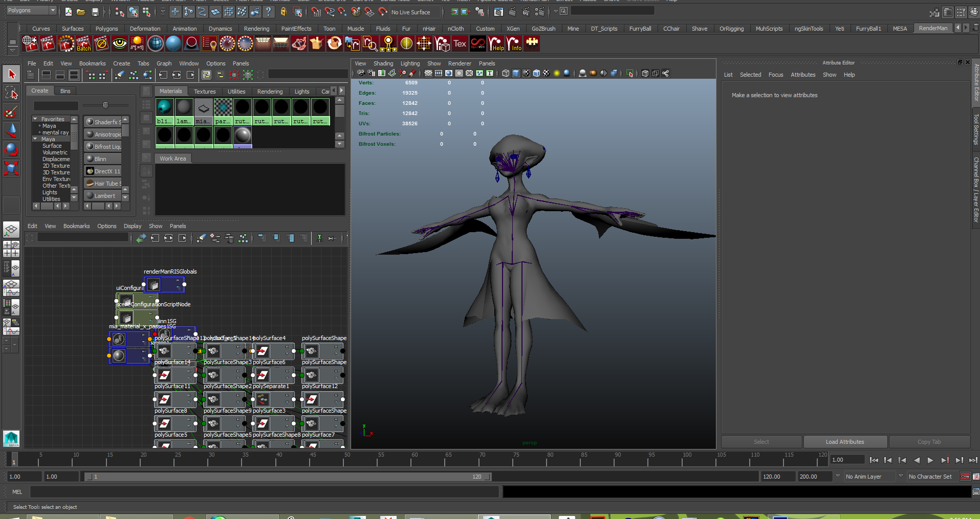Toggle textured display in viewport toolbar
Image resolution: width=980 pixels, height=519 pixels.
pos(547,74)
